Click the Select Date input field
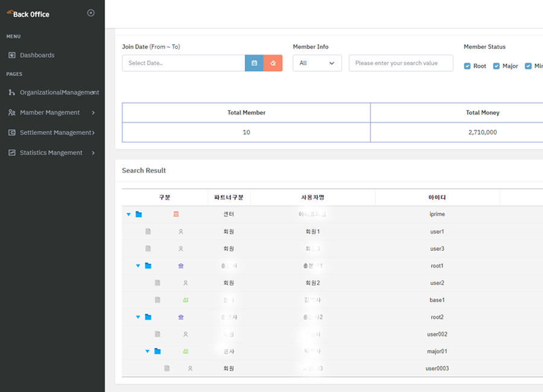Viewport: 543px width, 392px height. pos(183,63)
